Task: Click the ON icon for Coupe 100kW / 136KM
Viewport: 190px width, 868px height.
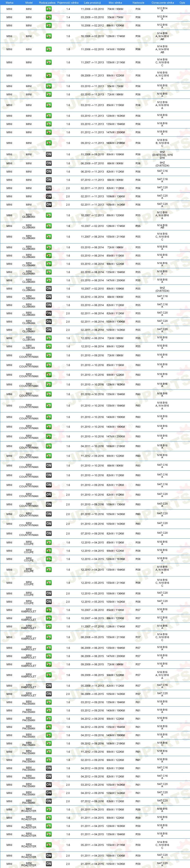Action: click(49, 593)
